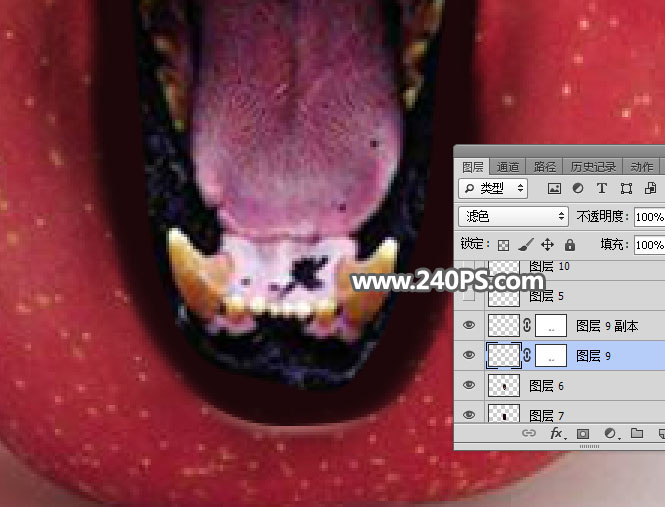Hide the 图层 6 layer
665x507 pixels.
[x=469, y=385]
